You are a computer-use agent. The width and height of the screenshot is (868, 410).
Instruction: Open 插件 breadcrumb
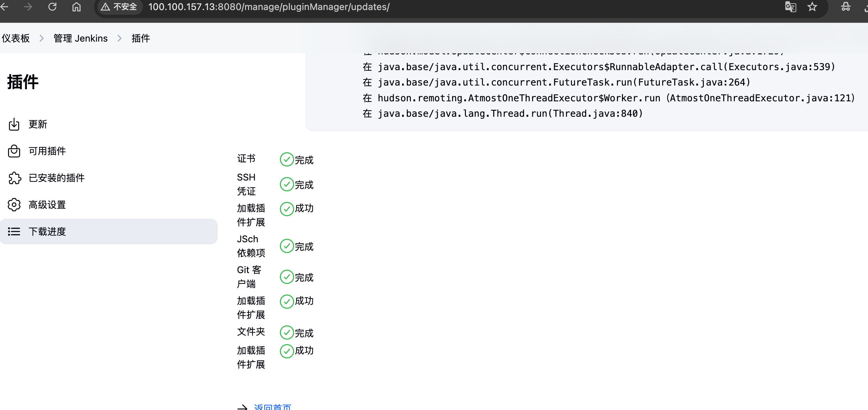click(141, 38)
